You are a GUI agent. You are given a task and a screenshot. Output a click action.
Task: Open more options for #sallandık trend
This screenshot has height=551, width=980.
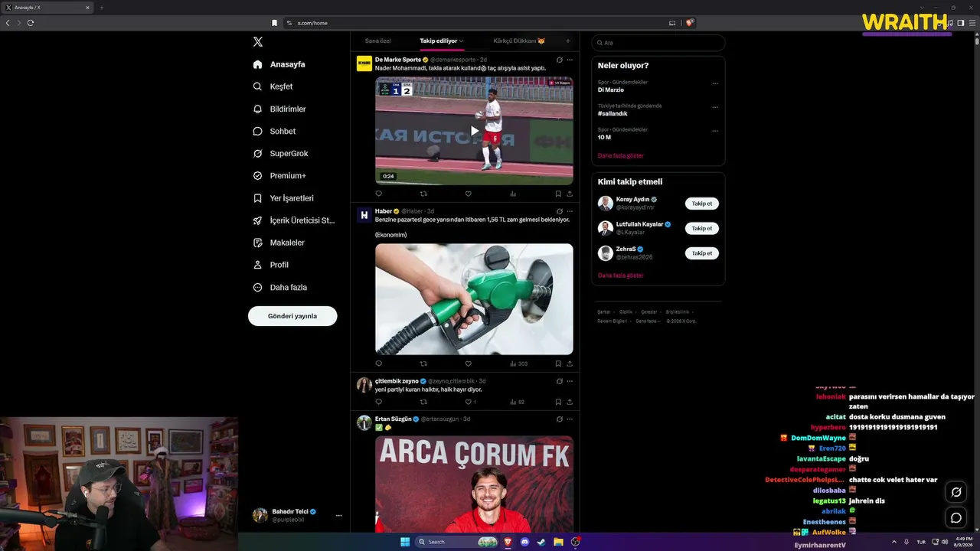[x=715, y=107]
